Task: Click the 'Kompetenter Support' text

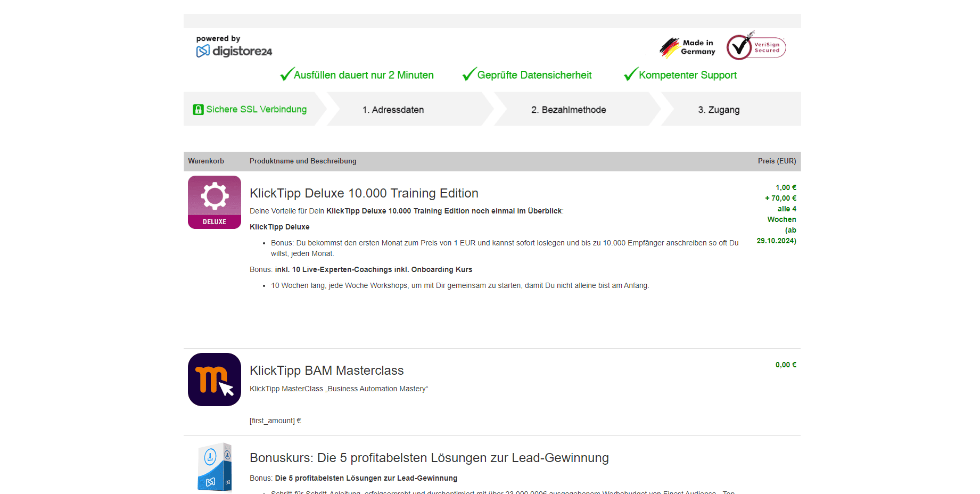Action: (688, 75)
